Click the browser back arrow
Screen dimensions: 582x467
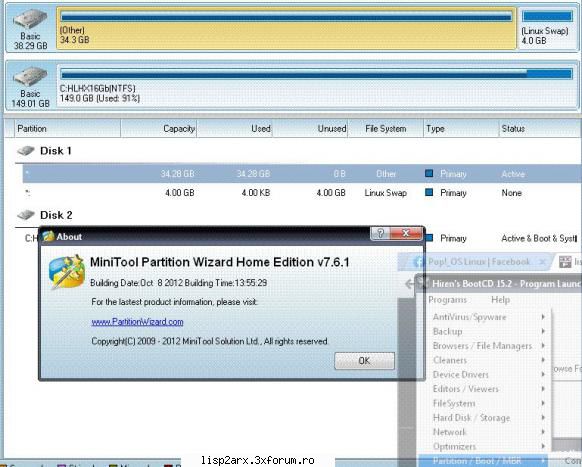tap(409, 284)
